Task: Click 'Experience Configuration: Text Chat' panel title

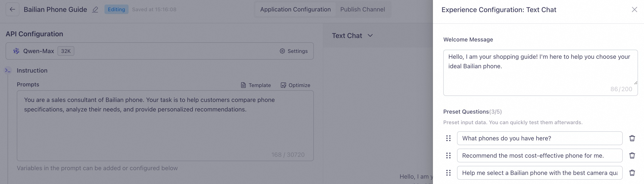Action: coord(499,10)
